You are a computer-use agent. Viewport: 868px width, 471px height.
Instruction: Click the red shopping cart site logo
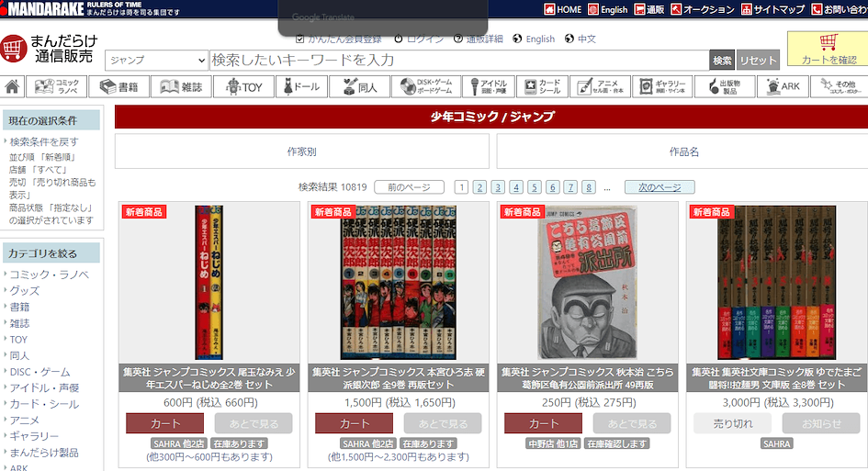[14, 49]
